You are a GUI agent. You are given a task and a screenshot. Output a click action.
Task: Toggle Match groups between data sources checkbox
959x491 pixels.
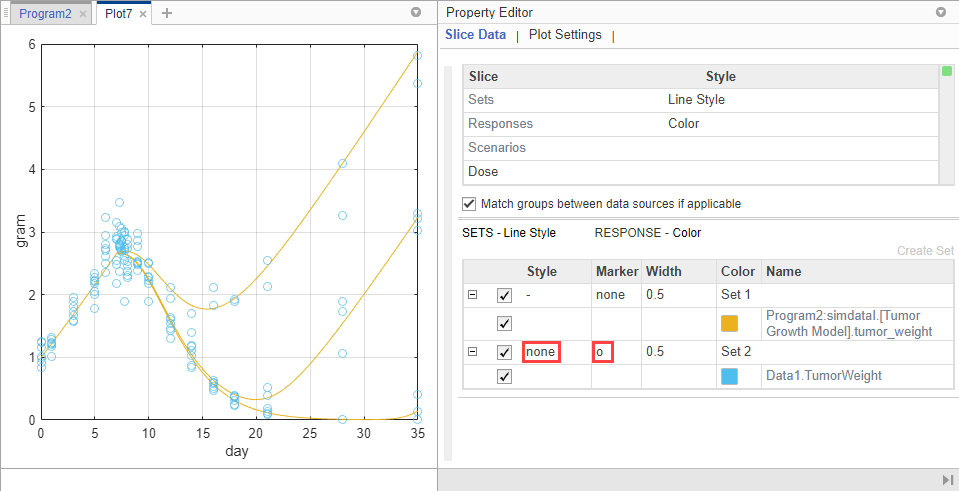[469, 203]
